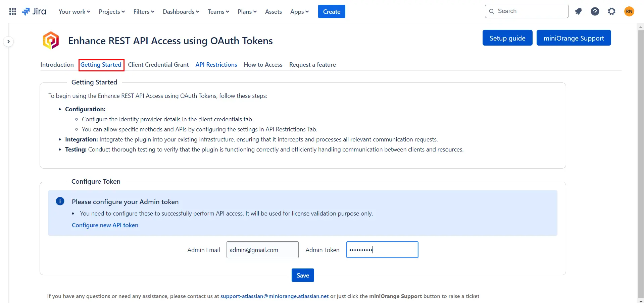Click the 'Testing:' bullet text
644x303 pixels.
76,149
